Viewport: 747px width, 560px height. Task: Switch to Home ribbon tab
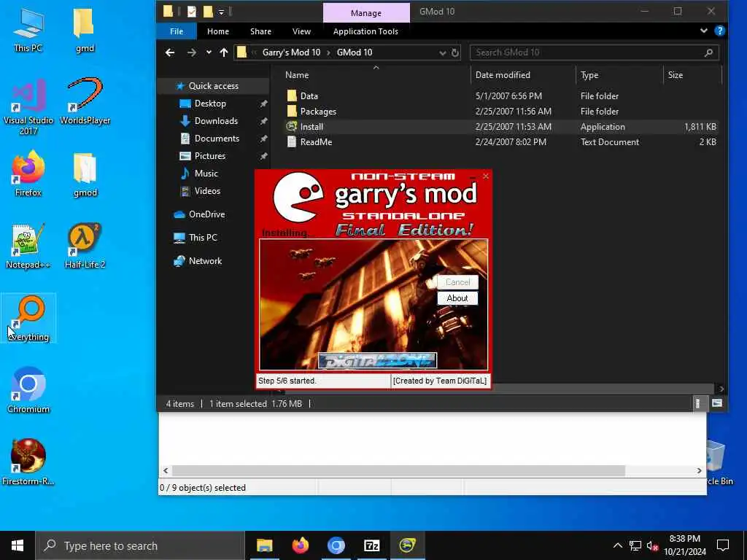point(218,31)
